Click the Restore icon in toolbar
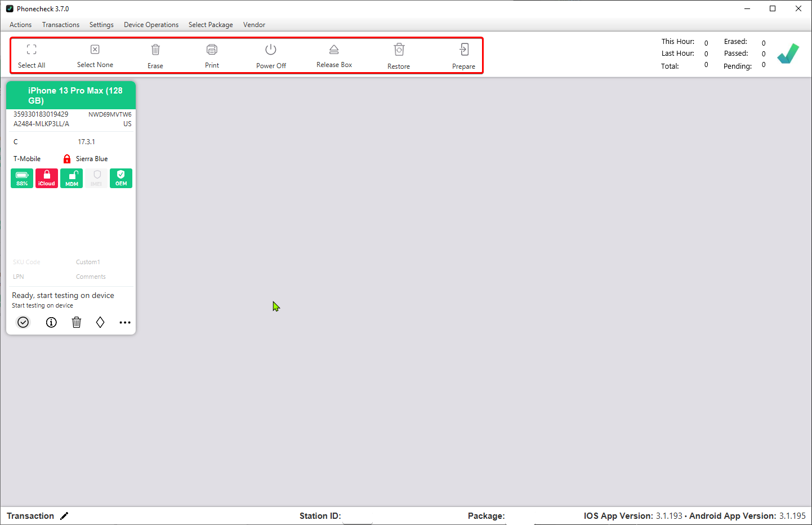The height and width of the screenshot is (525, 812). pyautogui.click(x=399, y=50)
